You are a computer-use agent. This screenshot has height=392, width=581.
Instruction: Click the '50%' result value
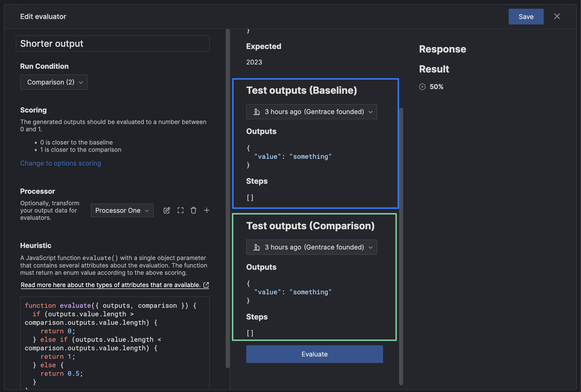click(x=436, y=87)
